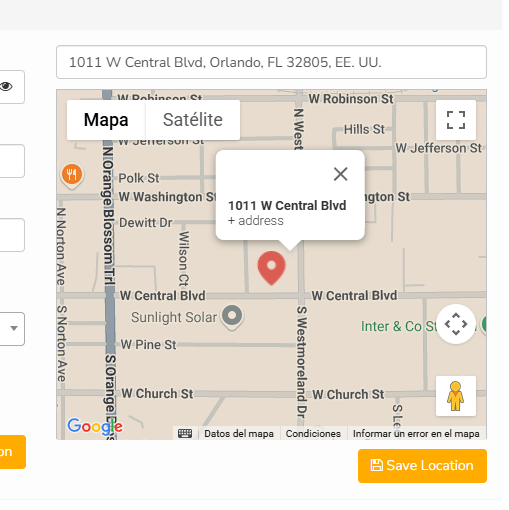Toggle password visibility eye icon
Image resolution: width=509 pixels, height=510 pixels.
pos(6,87)
